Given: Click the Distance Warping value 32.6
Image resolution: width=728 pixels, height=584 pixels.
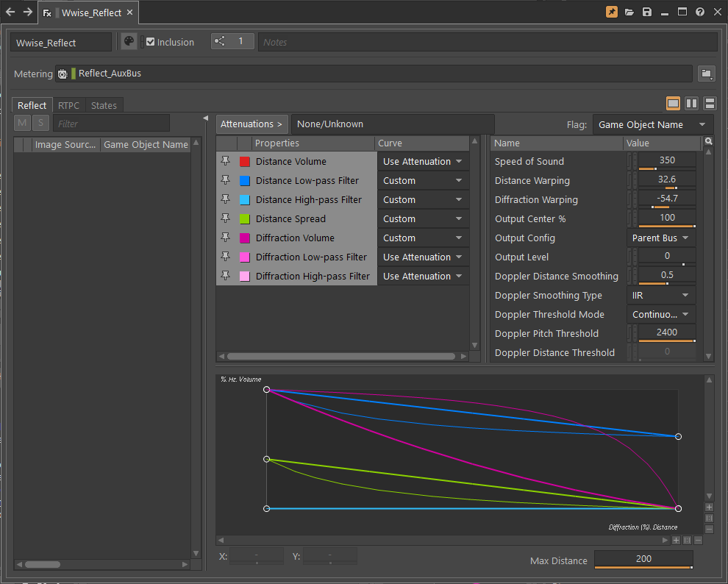Looking at the screenshot, I should 667,179.
